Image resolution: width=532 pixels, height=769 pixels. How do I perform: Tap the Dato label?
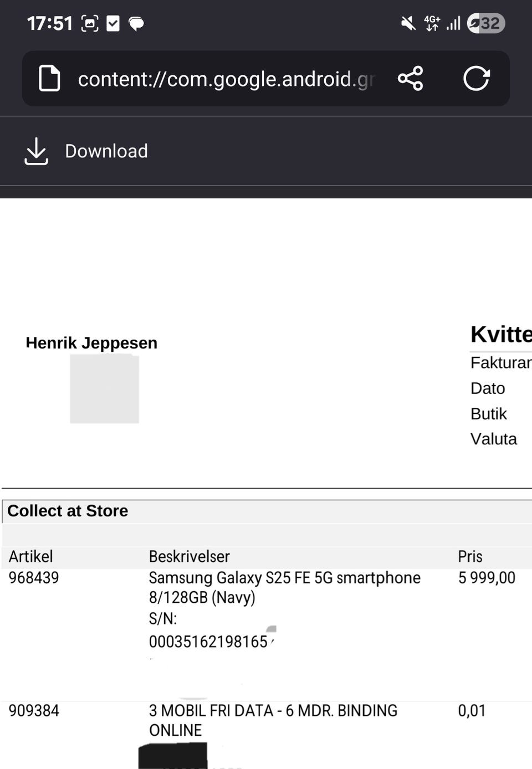coord(488,388)
